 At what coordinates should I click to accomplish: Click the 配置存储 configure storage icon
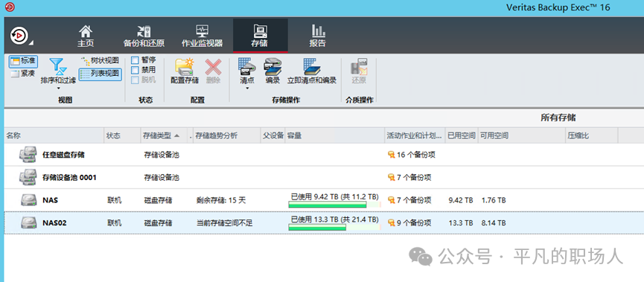point(185,66)
